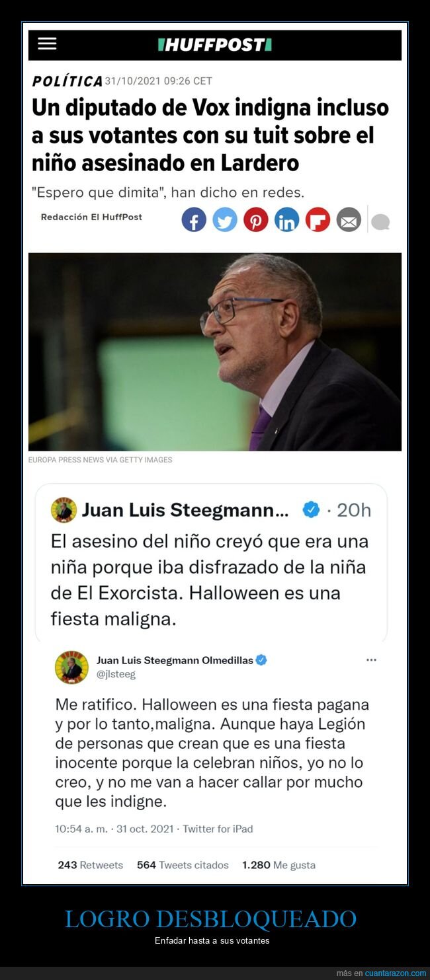Screen dimensions: 430x980
Task: View the 243 Retweets list
Action: pos(90,865)
